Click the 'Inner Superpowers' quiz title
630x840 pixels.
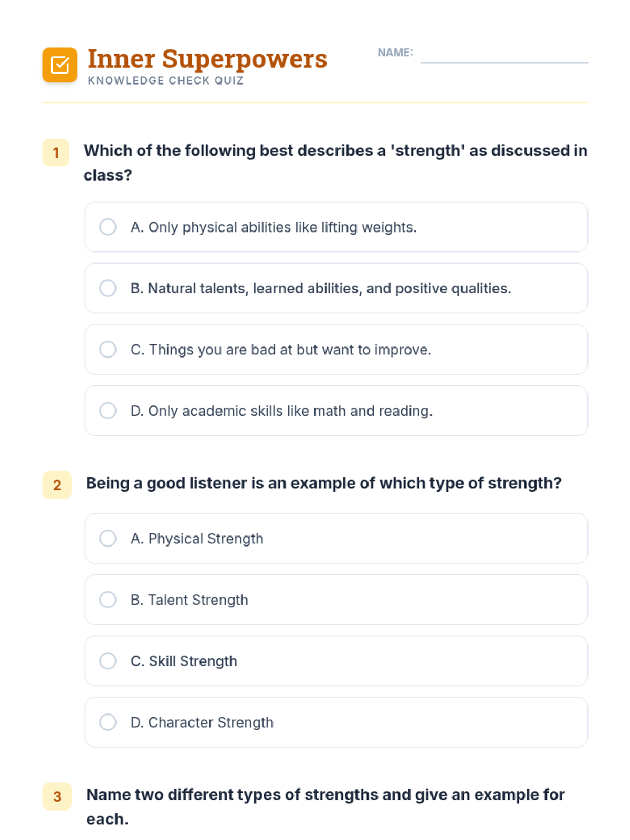coord(207,59)
